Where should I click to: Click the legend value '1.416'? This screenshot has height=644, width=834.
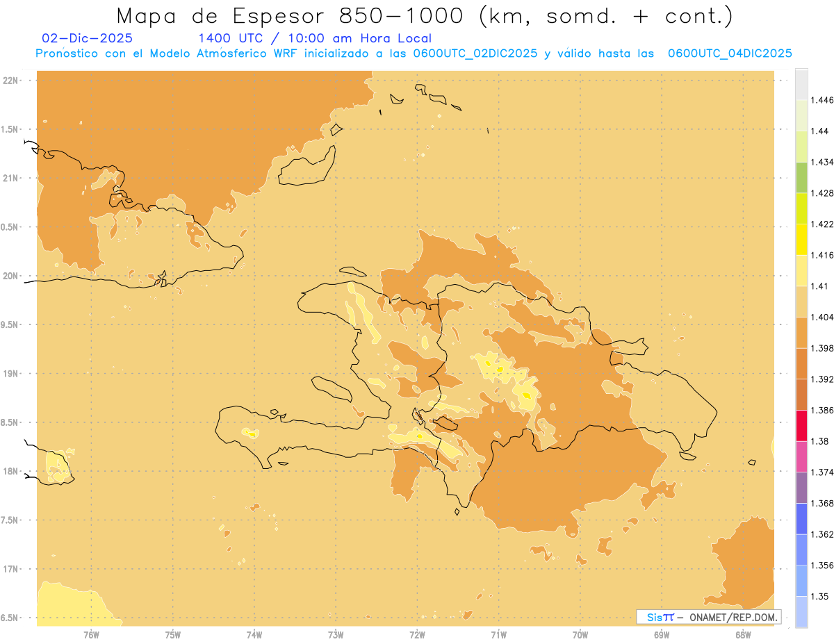coord(822,255)
